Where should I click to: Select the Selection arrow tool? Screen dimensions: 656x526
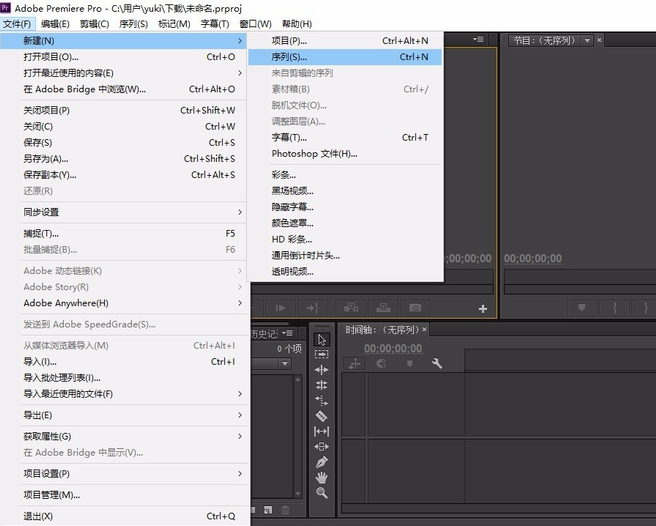click(x=321, y=340)
